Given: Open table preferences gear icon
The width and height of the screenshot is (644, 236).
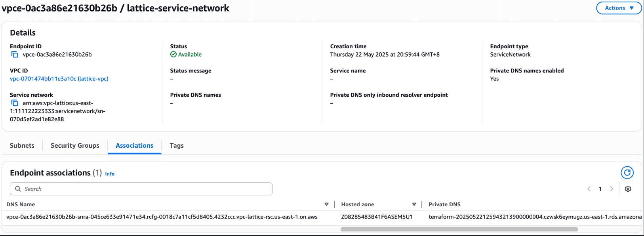Looking at the screenshot, I should click(628, 189).
